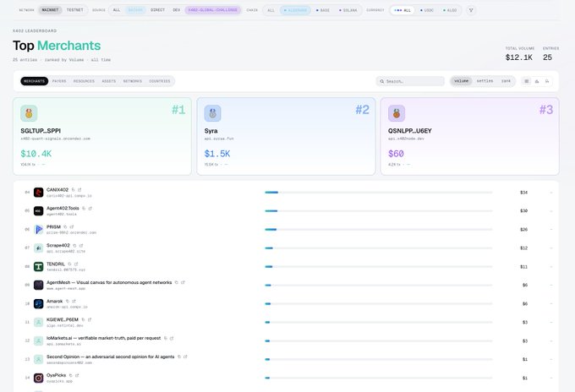Click the Scrape402 volume progress bar
The height and width of the screenshot is (392, 575).
[x=379, y=248]
